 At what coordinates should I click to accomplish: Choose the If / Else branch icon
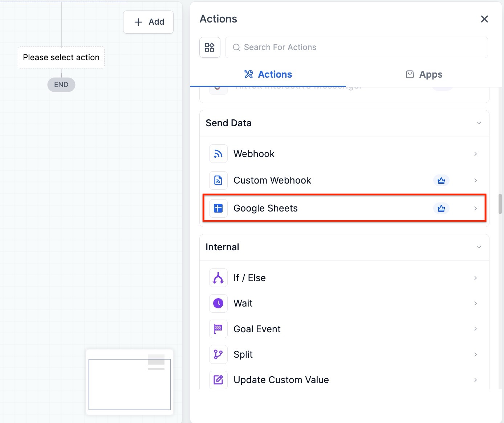tap(218, 278)
